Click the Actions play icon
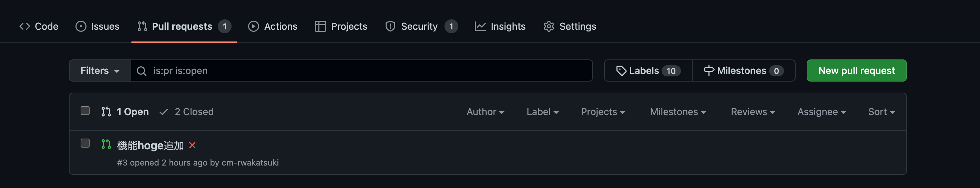Viewport: 980px width, 188px height. (x=253, y=26)
